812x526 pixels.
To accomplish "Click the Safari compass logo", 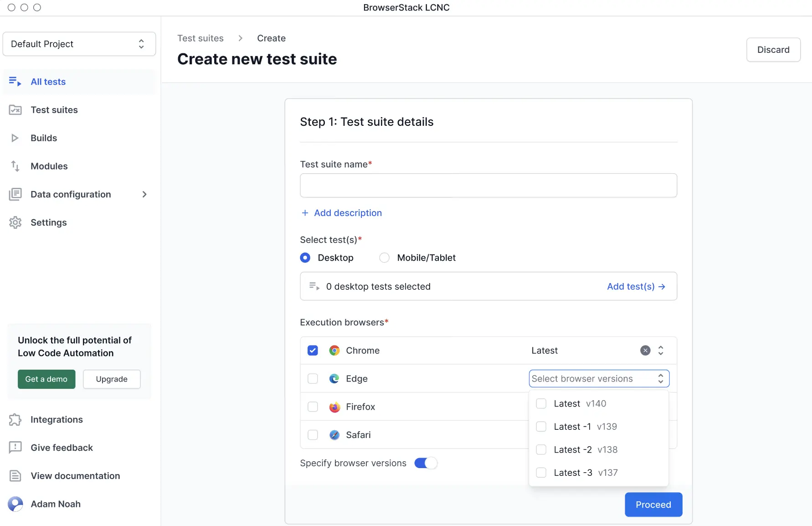I will click(334, 435).
